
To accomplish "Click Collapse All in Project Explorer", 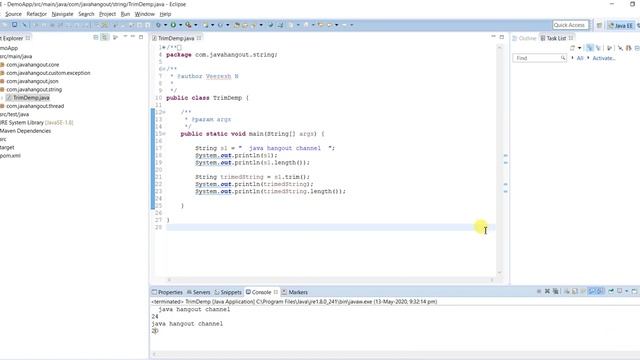I will coord(96,38).
